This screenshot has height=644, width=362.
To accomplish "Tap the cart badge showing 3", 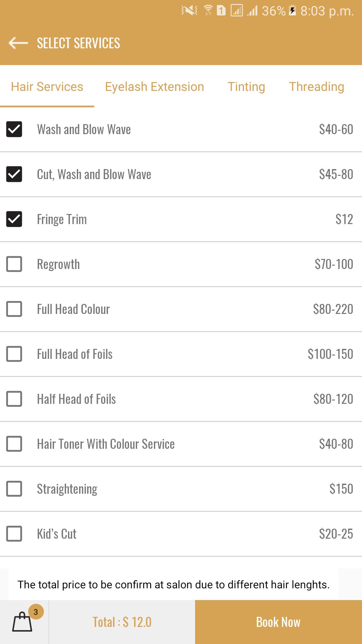I will (x=36, y=612).
